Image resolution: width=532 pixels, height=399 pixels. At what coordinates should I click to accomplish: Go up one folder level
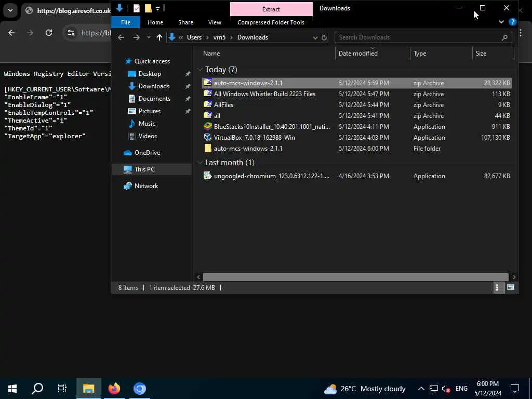(x=159, y=37)
